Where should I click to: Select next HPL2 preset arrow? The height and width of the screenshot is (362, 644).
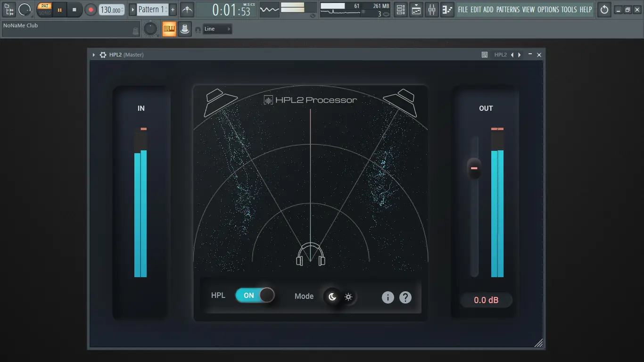coord(520,55)
